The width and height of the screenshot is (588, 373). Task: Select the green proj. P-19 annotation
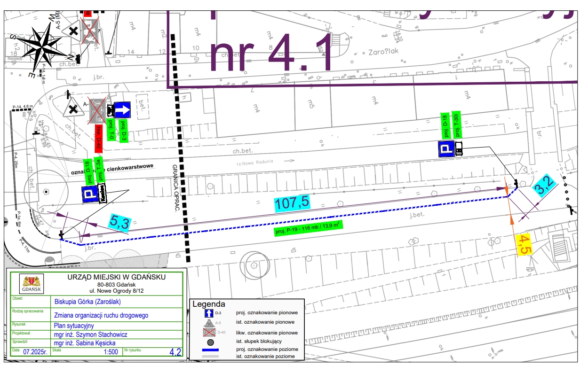point(308,228)
